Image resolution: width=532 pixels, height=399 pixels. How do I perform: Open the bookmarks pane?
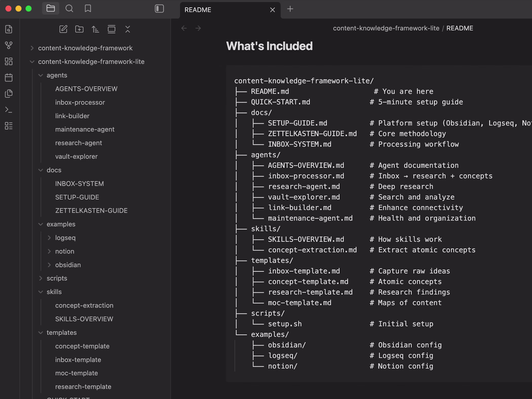[x=88, y=9]
